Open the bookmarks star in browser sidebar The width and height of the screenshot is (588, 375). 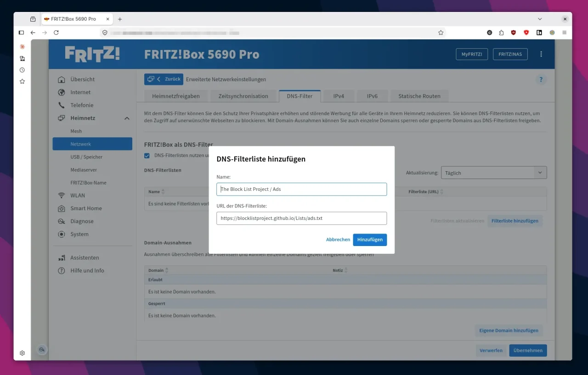pos(22,81)
